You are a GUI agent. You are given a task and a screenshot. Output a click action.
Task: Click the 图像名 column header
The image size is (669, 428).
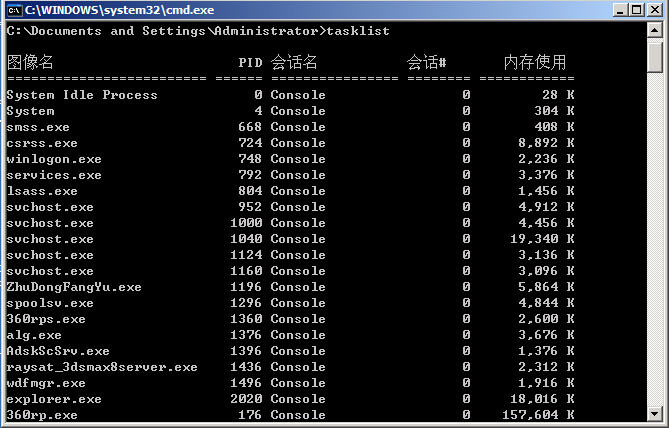click(x=30, y=63)
